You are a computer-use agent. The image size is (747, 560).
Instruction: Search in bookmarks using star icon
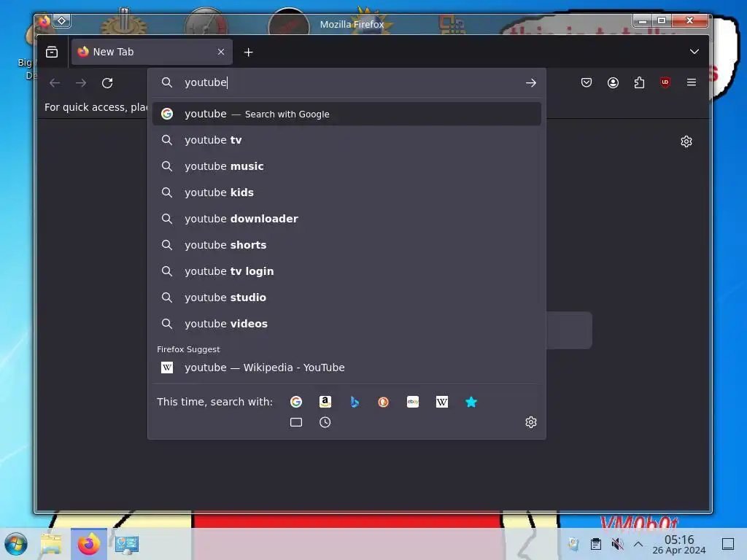pos(471,402)
